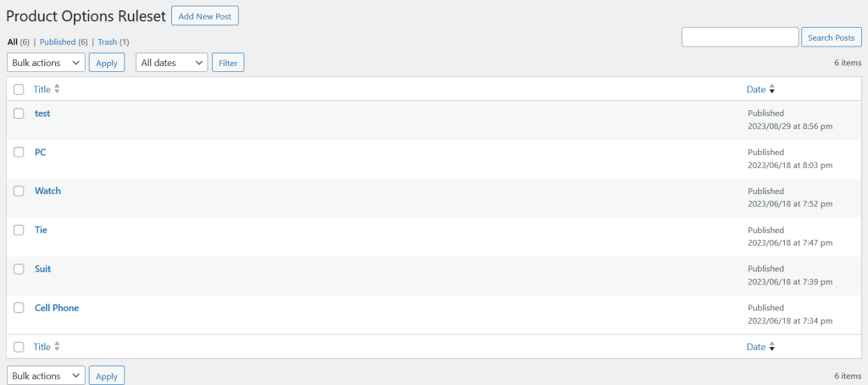Show the Published posts view
This screenshot has width=868, height=385.
(x=58, y=42)
